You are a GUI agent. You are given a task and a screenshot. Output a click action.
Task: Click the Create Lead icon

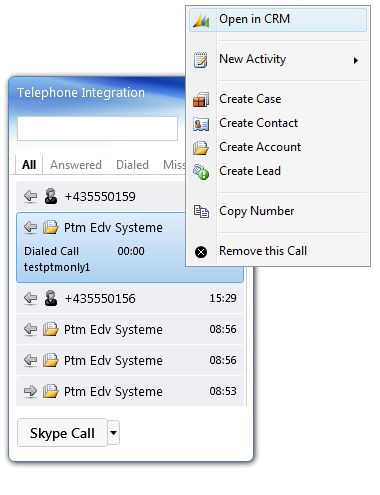tap(201, 172)
